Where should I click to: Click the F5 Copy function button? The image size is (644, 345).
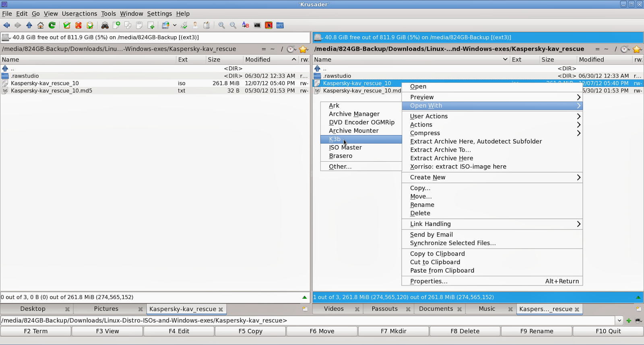[x=250, y=331]
